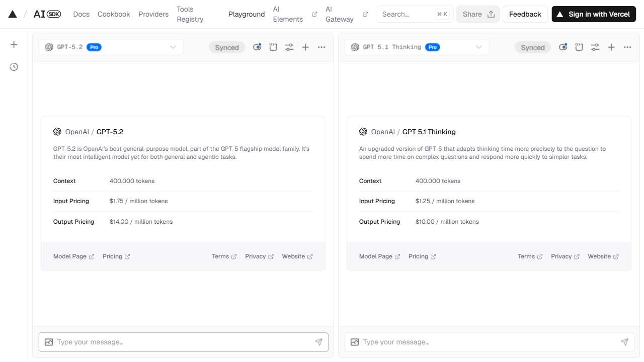Viewport: 644px width, 362px height.
Task: Click the clear chat icon in GPT 5.1 Thinking panel
Action: (579, 47)
